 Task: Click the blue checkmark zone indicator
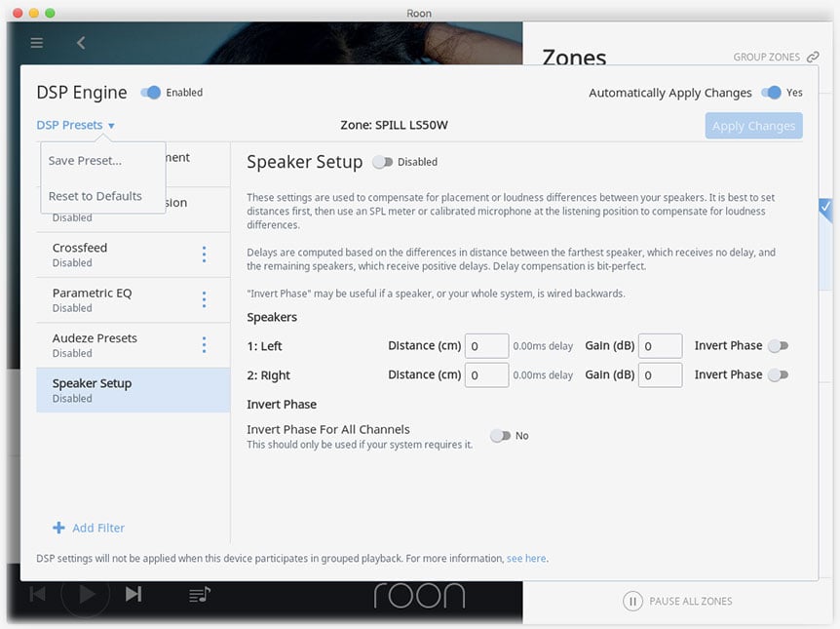pyautogui.click(x=825, y=208)
